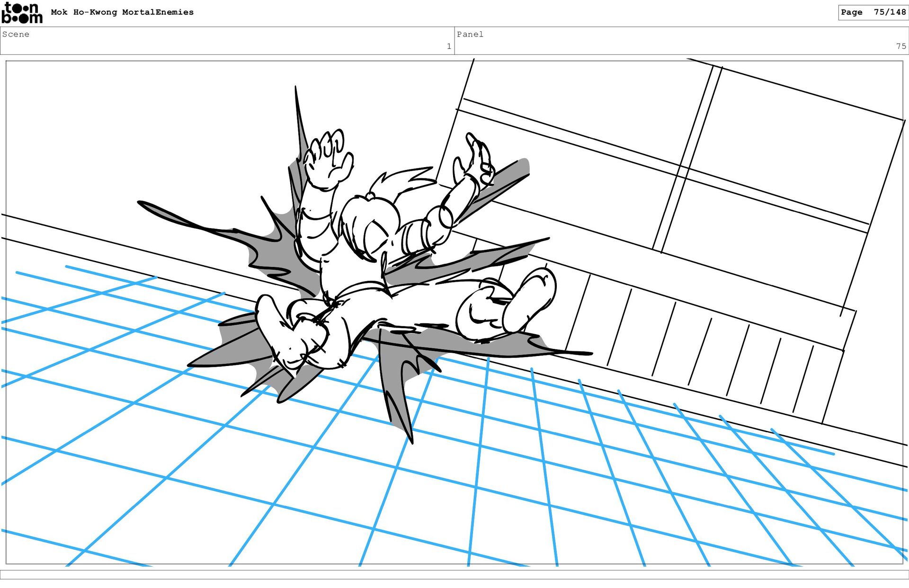
Task: Click the scene number 1 value
Action: (448, 46)
